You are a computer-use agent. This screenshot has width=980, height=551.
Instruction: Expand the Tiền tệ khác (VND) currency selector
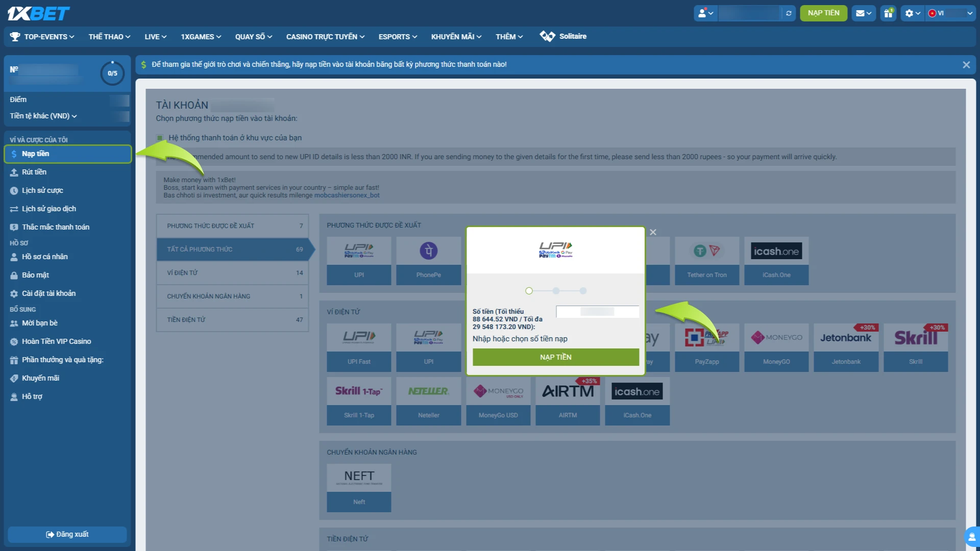(x=43, y=116)
